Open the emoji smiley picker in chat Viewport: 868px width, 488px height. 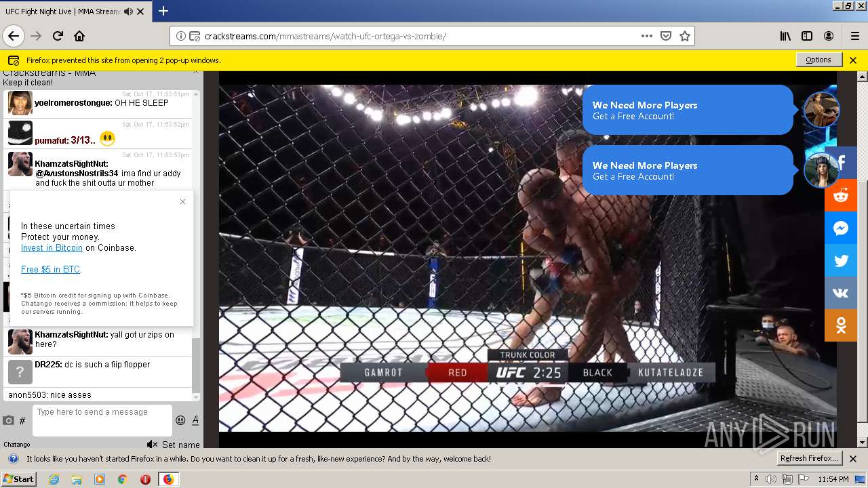pos(180,420)
